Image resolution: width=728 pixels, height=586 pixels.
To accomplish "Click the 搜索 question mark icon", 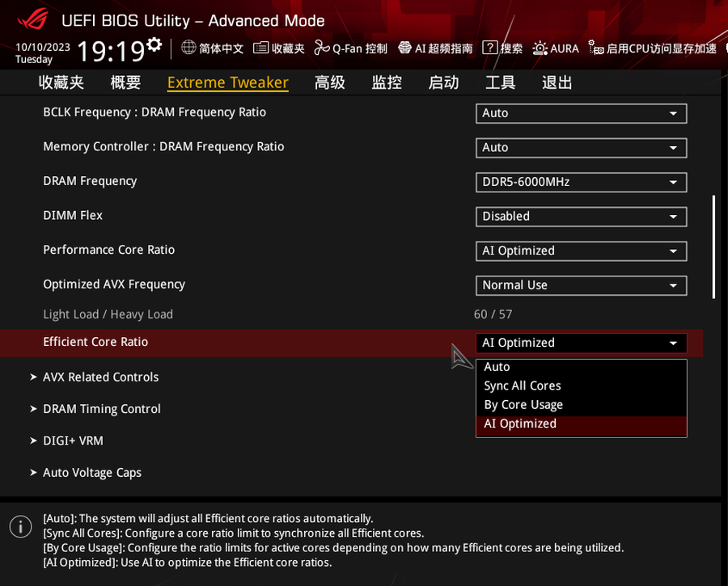I will coord(489,48).
